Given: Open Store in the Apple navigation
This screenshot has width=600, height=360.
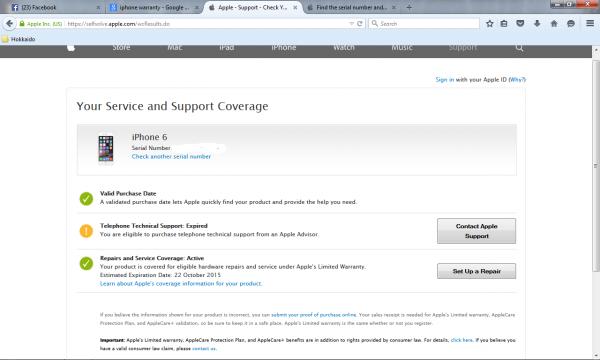Looking at the screenshot, I should (121, 47).
